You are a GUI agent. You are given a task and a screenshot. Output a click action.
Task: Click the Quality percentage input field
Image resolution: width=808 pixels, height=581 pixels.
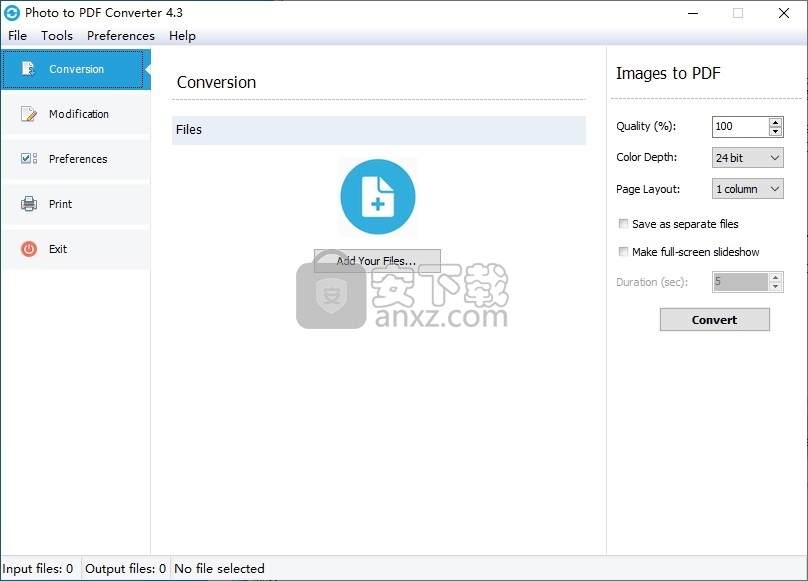coord(739,127)
